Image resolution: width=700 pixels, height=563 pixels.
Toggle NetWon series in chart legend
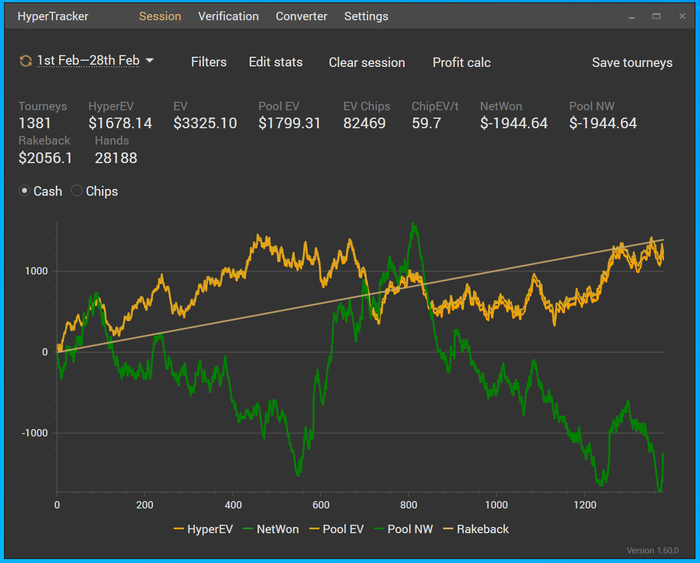[271, 529]
